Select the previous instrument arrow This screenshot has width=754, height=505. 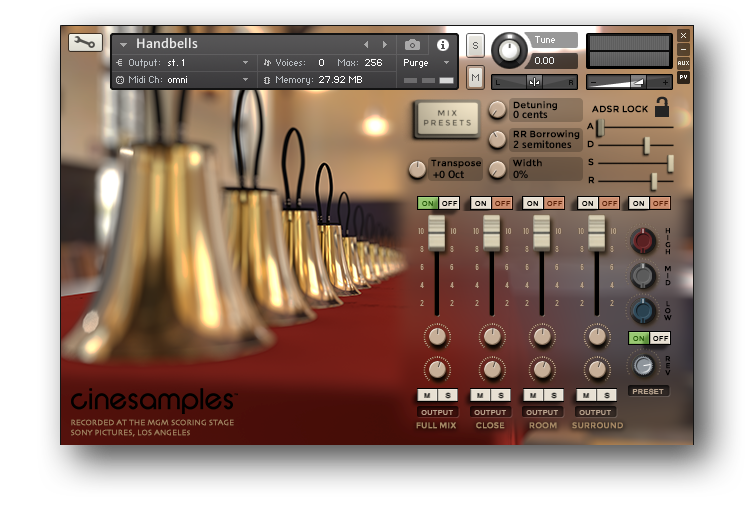366,45
